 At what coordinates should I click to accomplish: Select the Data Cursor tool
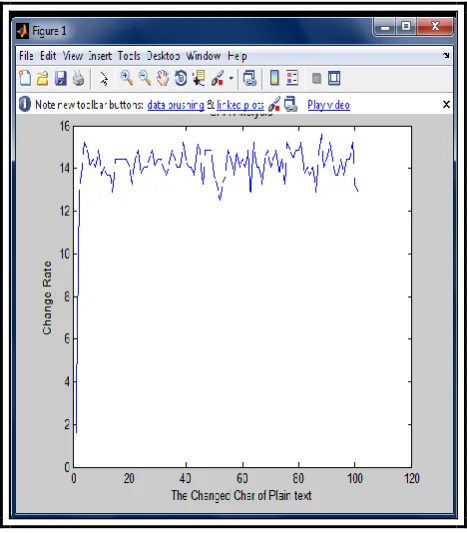[199, 78]
